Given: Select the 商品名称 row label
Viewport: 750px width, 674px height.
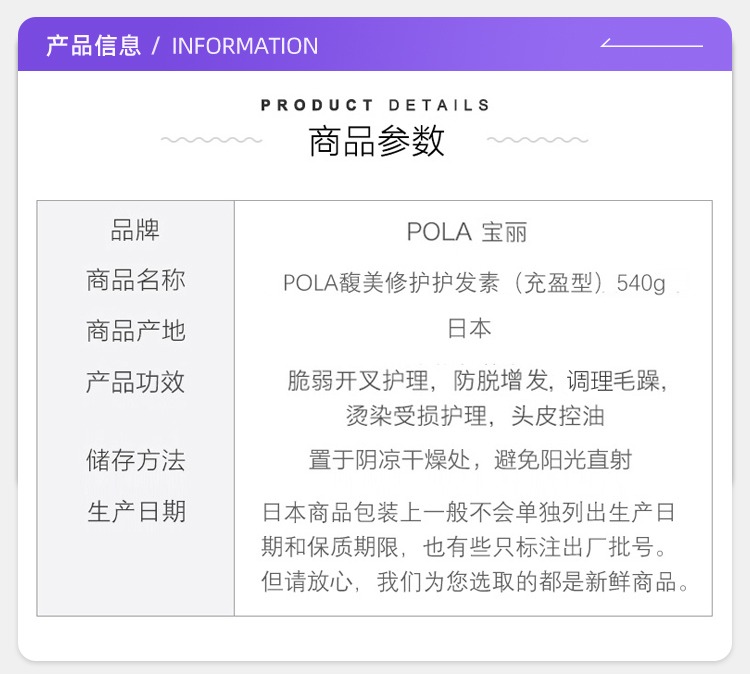Looking at the screenshot, I should point(135,280).
